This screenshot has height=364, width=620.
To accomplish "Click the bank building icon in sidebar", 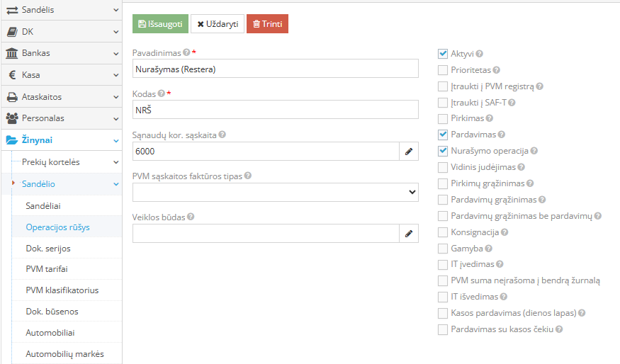I will coord(12,53).
